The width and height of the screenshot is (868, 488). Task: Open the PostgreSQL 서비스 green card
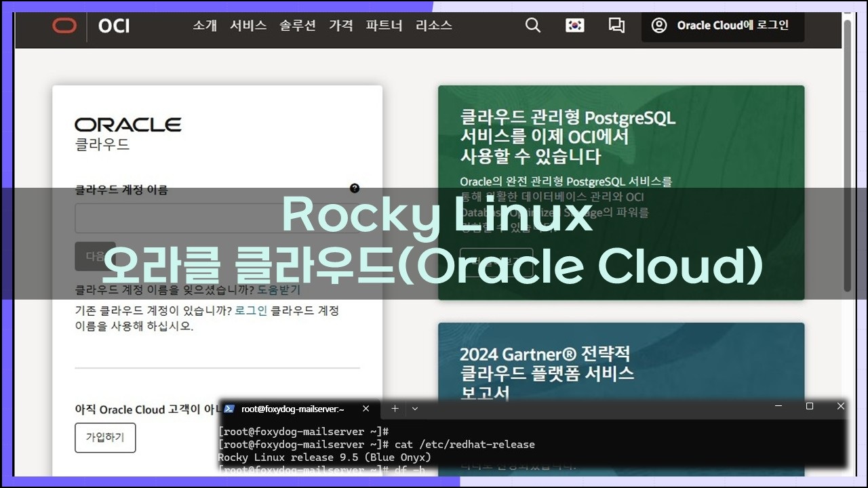click(x=621, y=192)
